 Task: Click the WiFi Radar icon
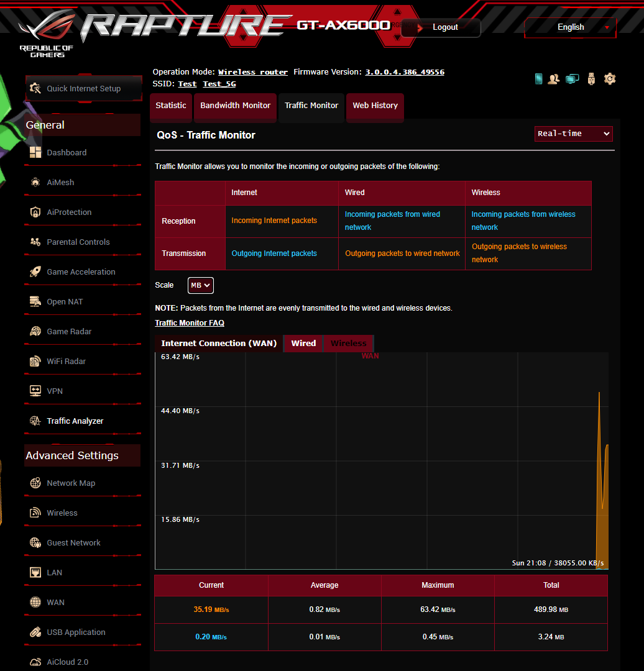pyautogui.click(x=35, y=361)
